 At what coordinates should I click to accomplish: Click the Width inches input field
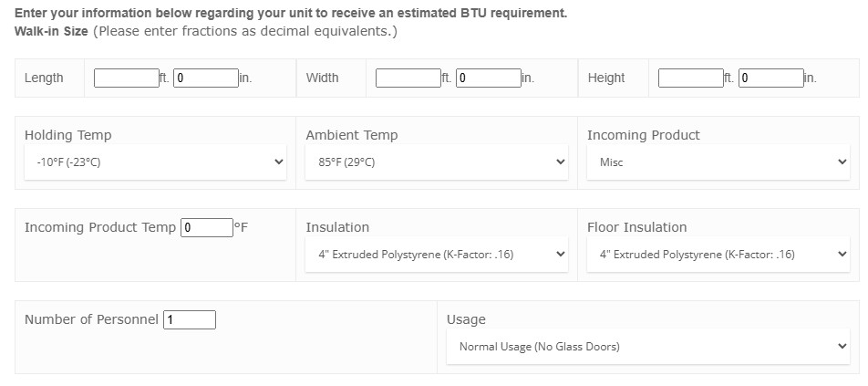489,78
